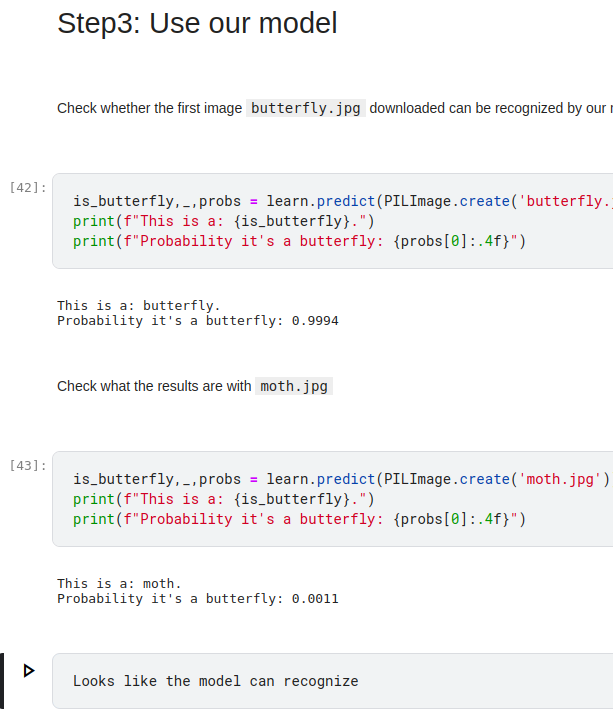
Task: Place cursor on learn.predict line in cell 42
Action: (x=300, y=201)
